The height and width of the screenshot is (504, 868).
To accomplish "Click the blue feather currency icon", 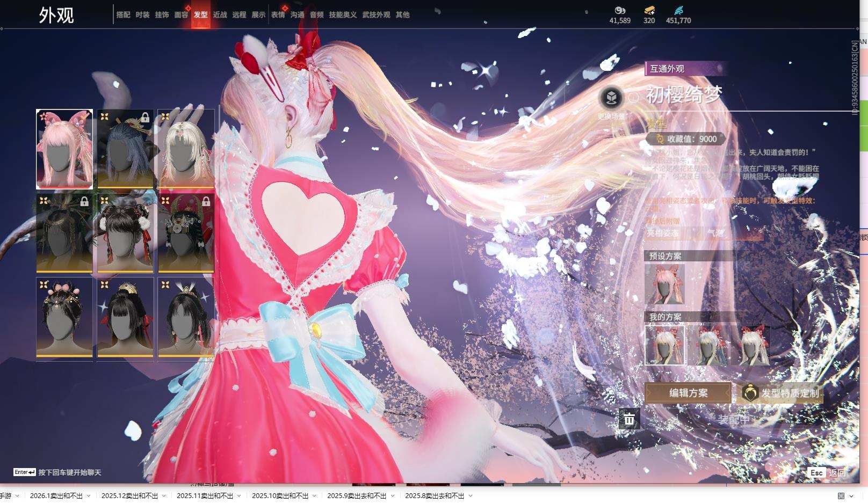I will [x=678, y=10].
